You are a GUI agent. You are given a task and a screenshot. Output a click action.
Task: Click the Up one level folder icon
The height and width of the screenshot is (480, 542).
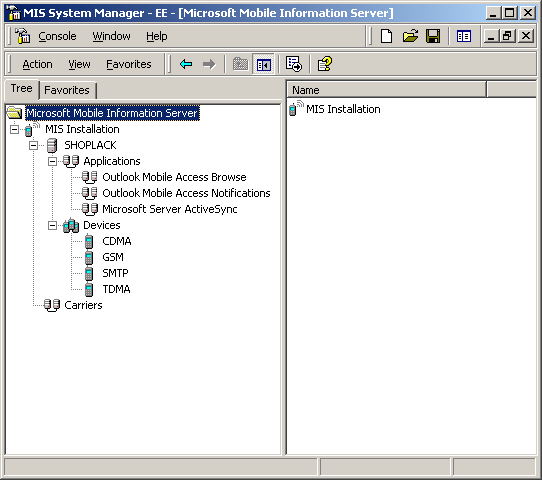[x=241, y=64]
